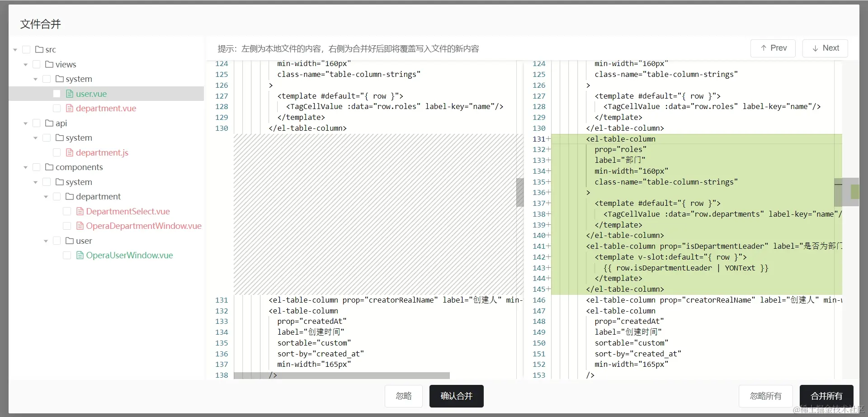Click the folder icon of system under views

60,79
